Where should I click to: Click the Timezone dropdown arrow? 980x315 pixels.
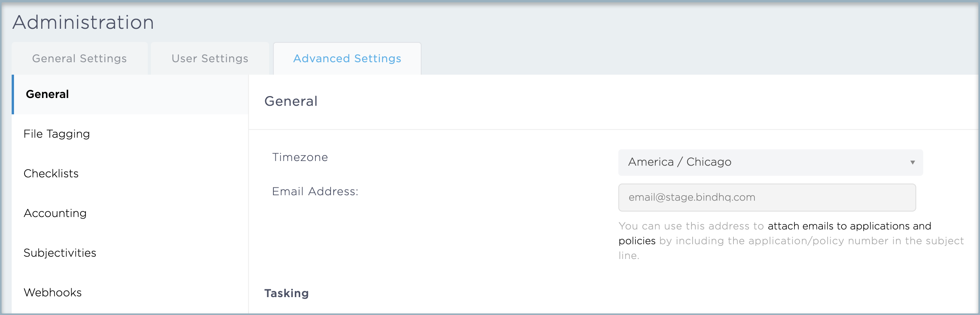tap(912, 163)
